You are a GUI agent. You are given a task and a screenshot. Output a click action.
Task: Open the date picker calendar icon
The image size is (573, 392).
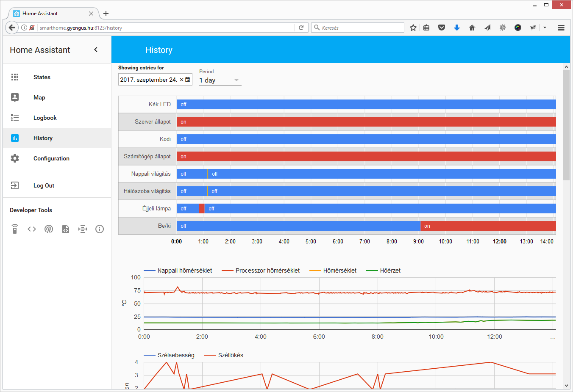pyautogui.click(x=188, y=80)
